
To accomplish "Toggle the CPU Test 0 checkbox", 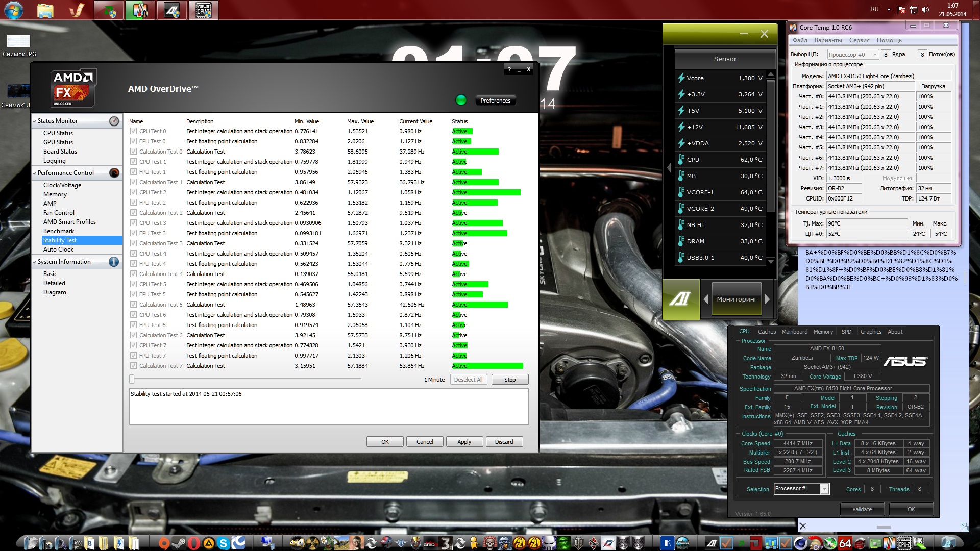I will coord(133,131).
